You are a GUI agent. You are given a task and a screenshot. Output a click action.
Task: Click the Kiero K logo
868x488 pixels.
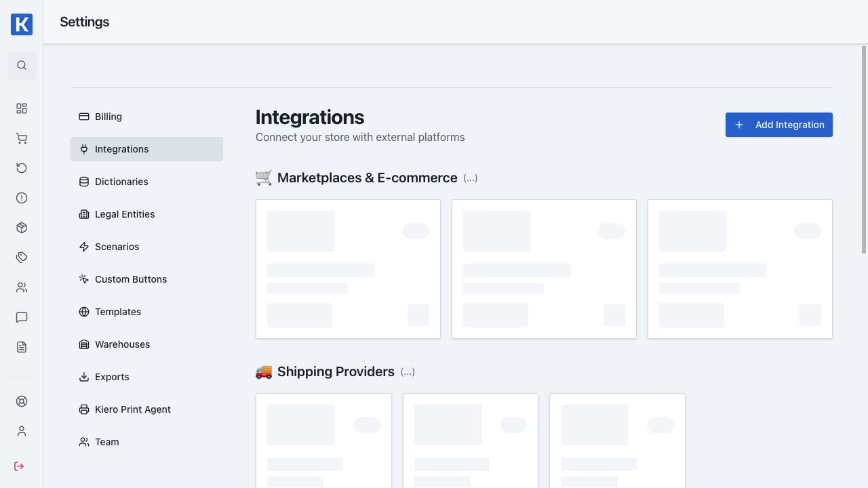pyautogui.click(x=22, y=24)
